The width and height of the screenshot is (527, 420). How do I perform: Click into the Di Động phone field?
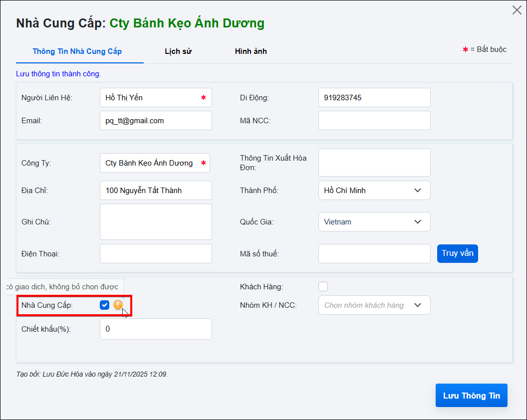(x=374, y=97)
